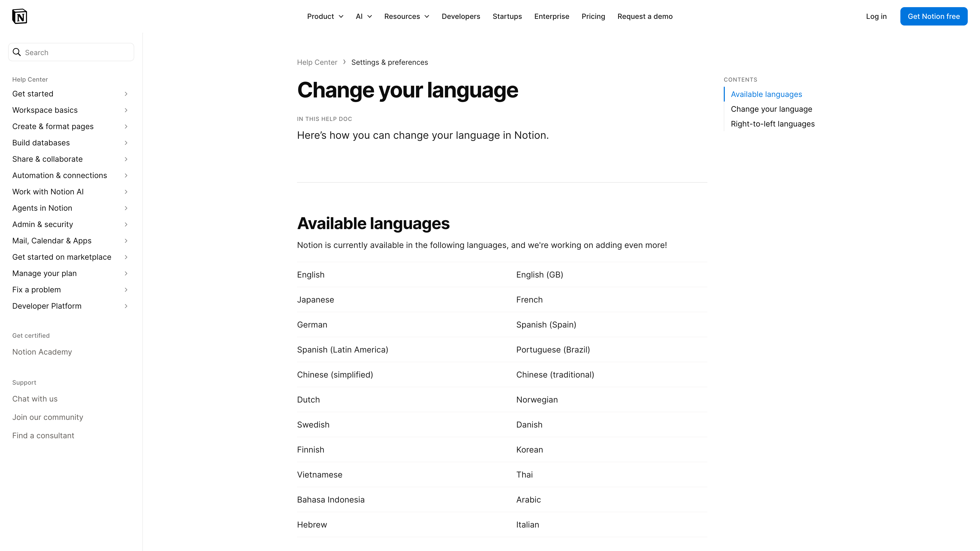Screen dimensions: 980x551
Task: Jump to Change your language in contents
Action: (771, 109)
